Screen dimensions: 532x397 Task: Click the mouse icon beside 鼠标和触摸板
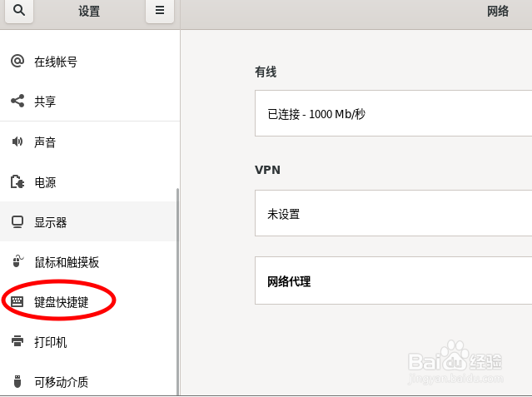tap(17, 261)
